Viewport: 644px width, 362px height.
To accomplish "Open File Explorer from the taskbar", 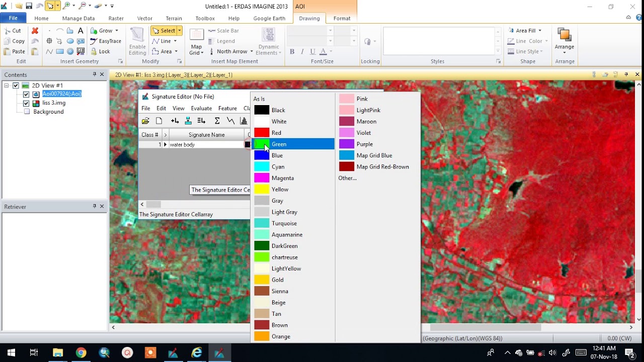I will (58, 352).
